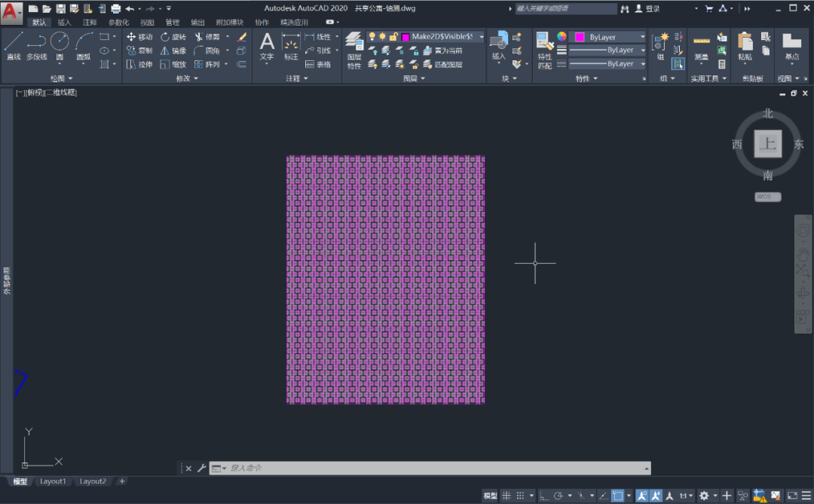Click the Trim (修剪) tool
This screenshot has width=814, height=504.
207,37
